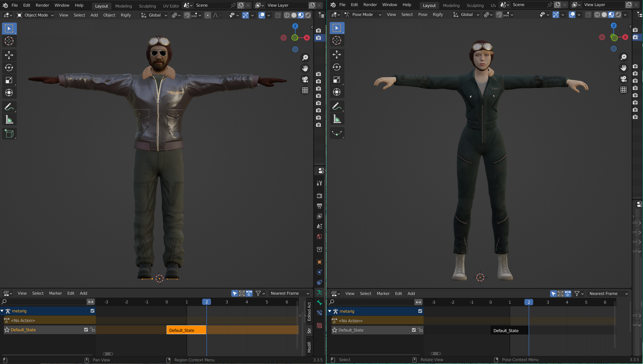The height and width of the screenshot is (364, 643).
Task: Switch to Modeling workspace tab in left window
Action: pos(123,6)
